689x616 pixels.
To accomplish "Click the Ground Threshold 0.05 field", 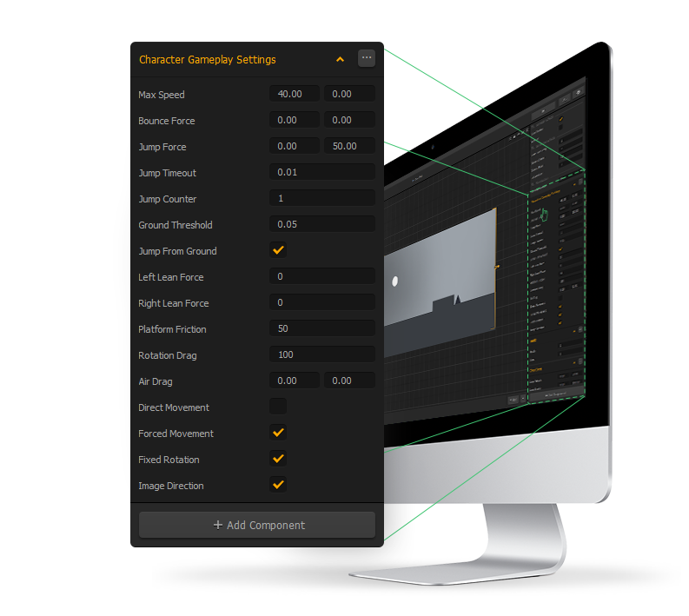I will click(x=322, y=224).
